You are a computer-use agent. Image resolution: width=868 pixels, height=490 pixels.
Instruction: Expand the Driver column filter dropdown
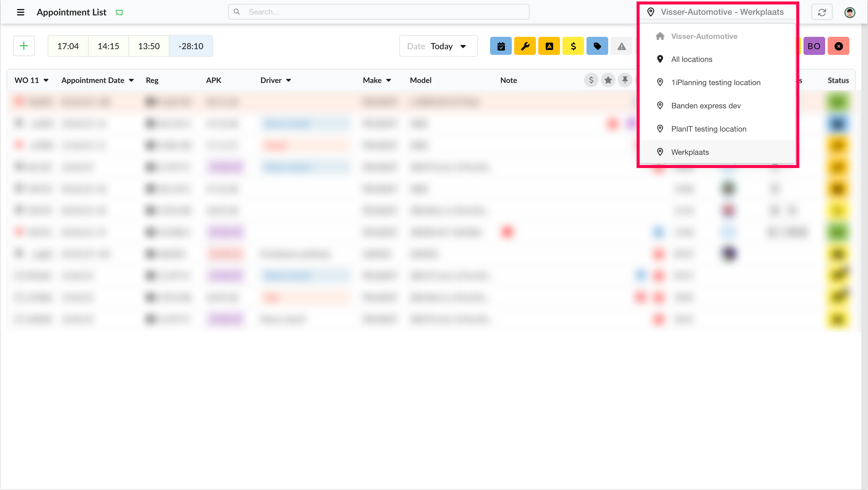(288, 80)
